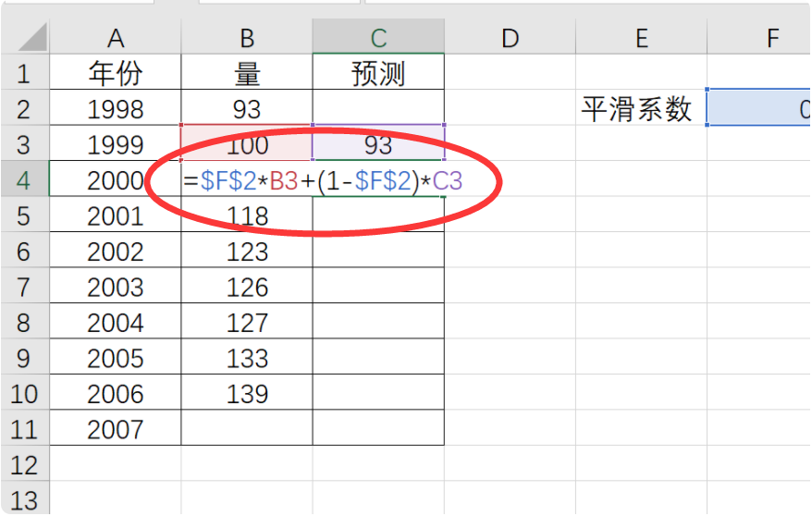This screenshot has width=812, height=516.
Task: Click value 127 in column B
Action: 247,321
